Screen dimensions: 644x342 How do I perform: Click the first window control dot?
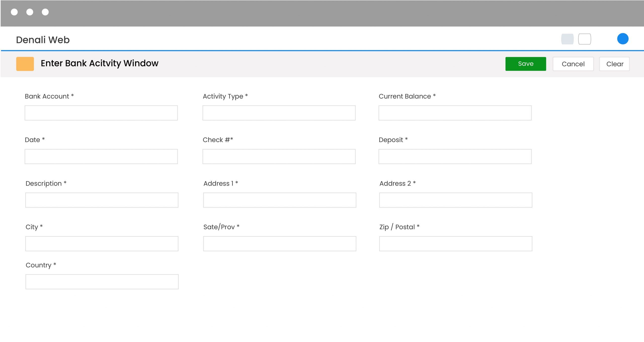[x=14, y=12]
